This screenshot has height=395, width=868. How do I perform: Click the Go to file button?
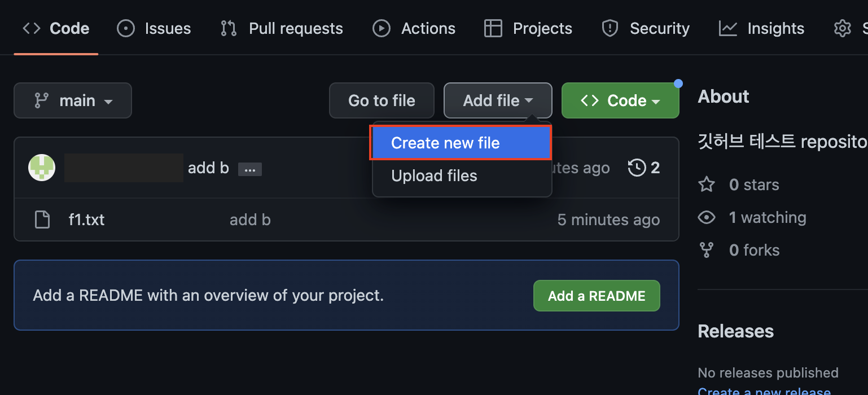[x=382, y=100]
